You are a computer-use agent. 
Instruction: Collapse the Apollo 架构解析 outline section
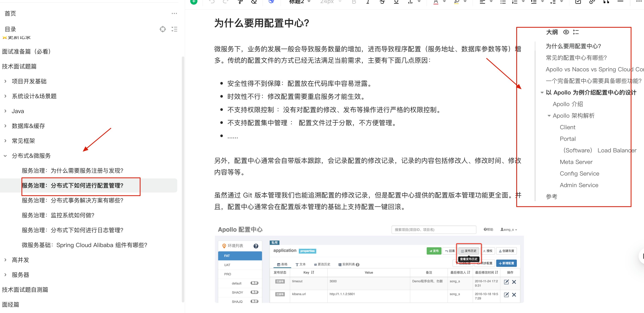click(x=549, y=116)
